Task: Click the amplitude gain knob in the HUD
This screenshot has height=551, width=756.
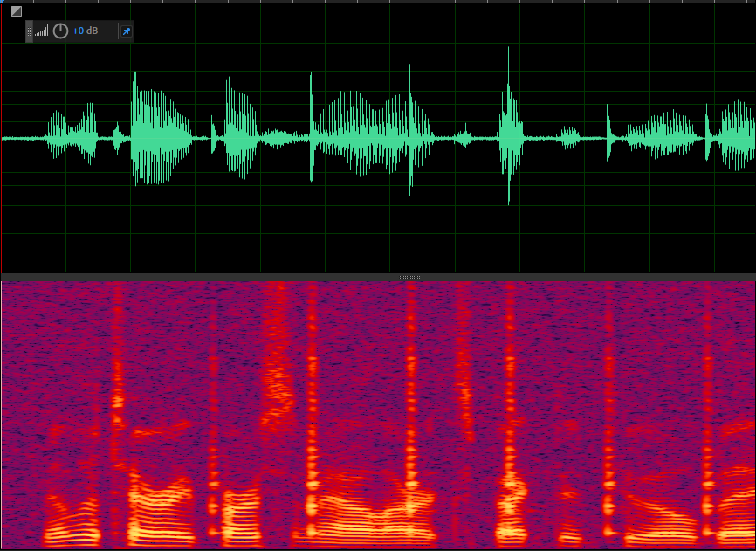Action: (60, 31)
